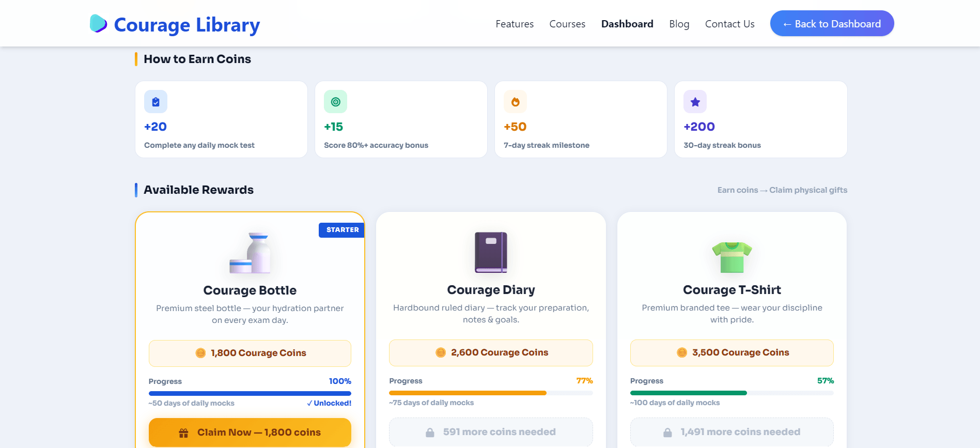The width and height of the screenshot is (980, 448).
Task: Click the Courage Library site title
Action: point(186,24)
